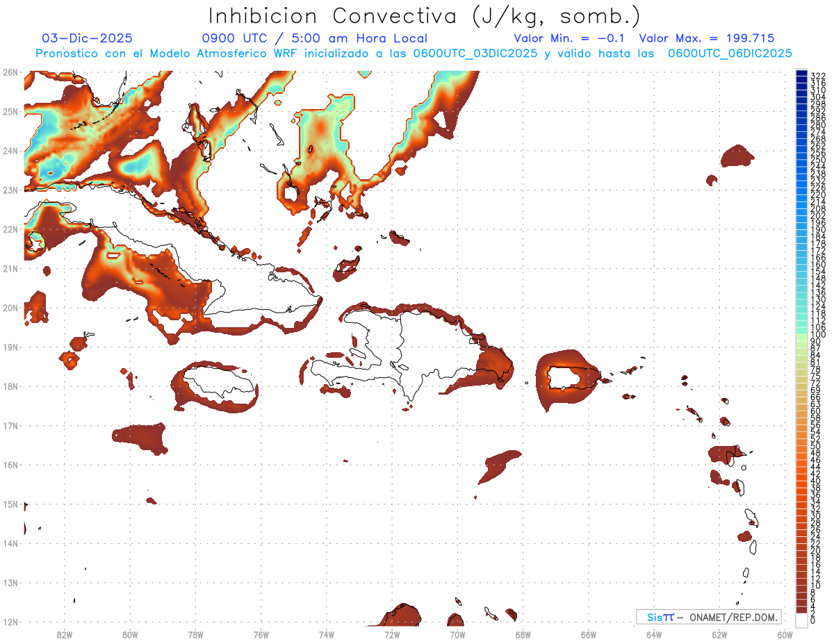Click the "66W" longitude label
This screenshot has height=644, width=834.
coord(588,634)
